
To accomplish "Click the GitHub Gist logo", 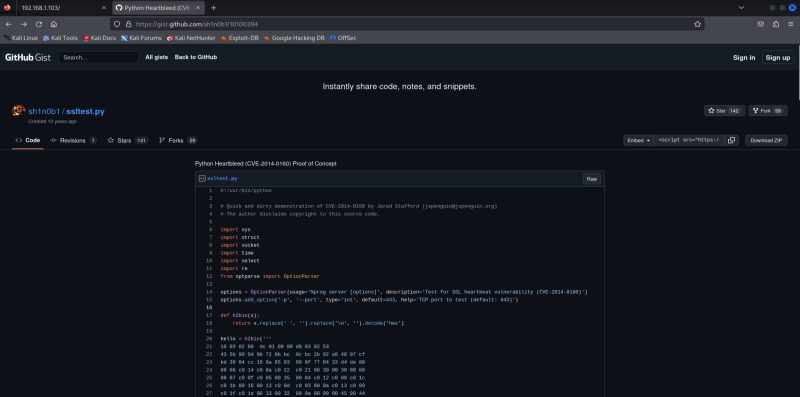I will 28,57.
